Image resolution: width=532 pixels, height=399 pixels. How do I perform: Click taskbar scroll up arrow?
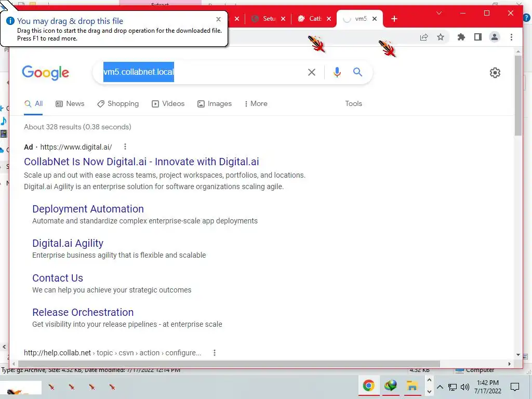(x=429, y=380)
